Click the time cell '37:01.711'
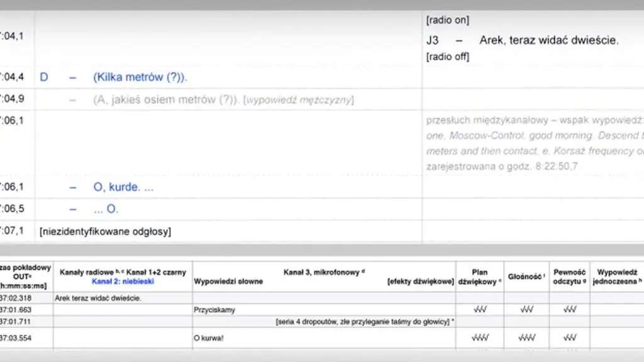Image resolution: width=644 pixels, height=362 pixels. point(16,321)
